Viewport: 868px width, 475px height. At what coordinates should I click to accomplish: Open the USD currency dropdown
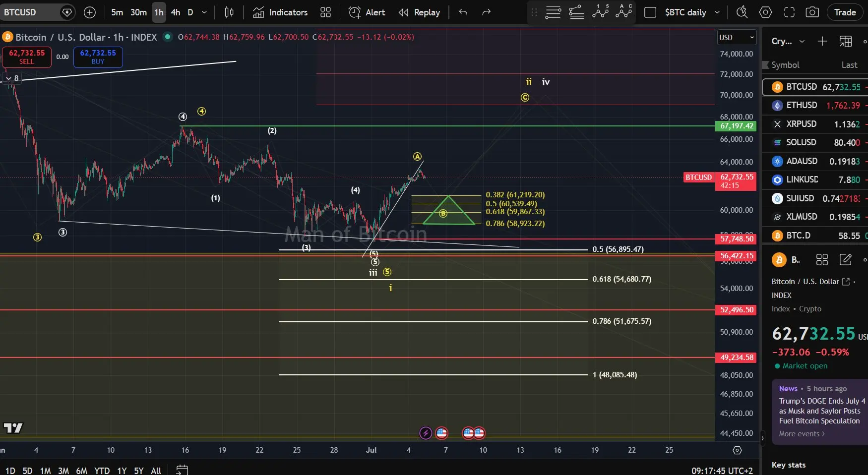click(737, 37)
